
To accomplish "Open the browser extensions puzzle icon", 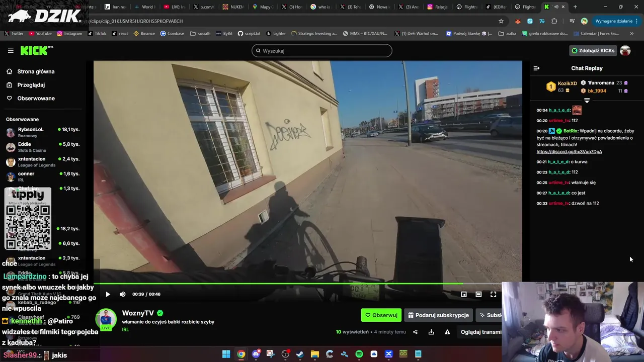I will 554,21.
